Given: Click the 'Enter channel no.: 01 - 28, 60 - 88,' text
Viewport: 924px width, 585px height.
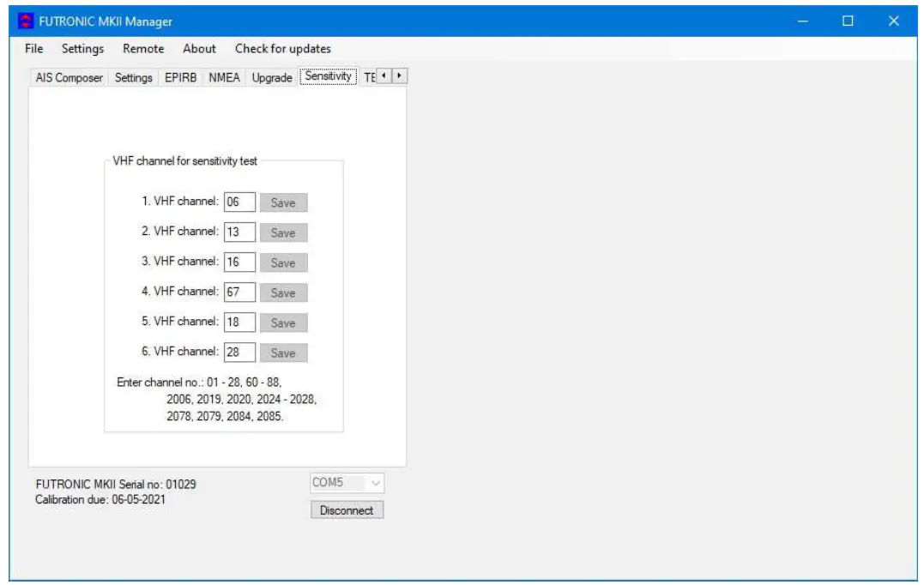Looking at the screenshot, I should point(199,383).
